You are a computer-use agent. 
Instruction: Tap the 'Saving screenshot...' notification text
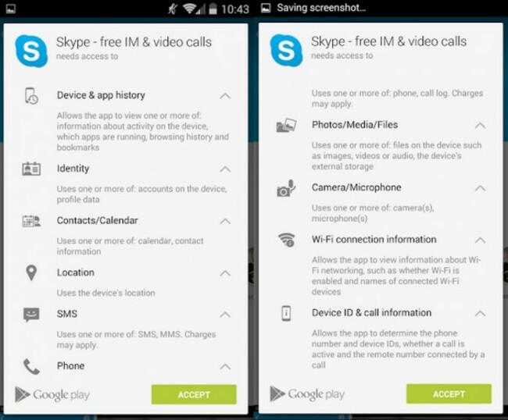click(x=321, y=8)
